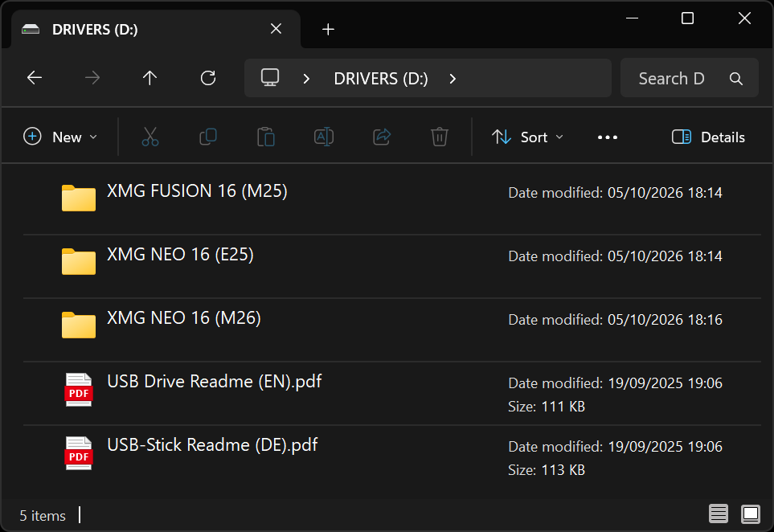
Task: Click the USB-Stick Readme (DE).pdf name
Action: 212,445
